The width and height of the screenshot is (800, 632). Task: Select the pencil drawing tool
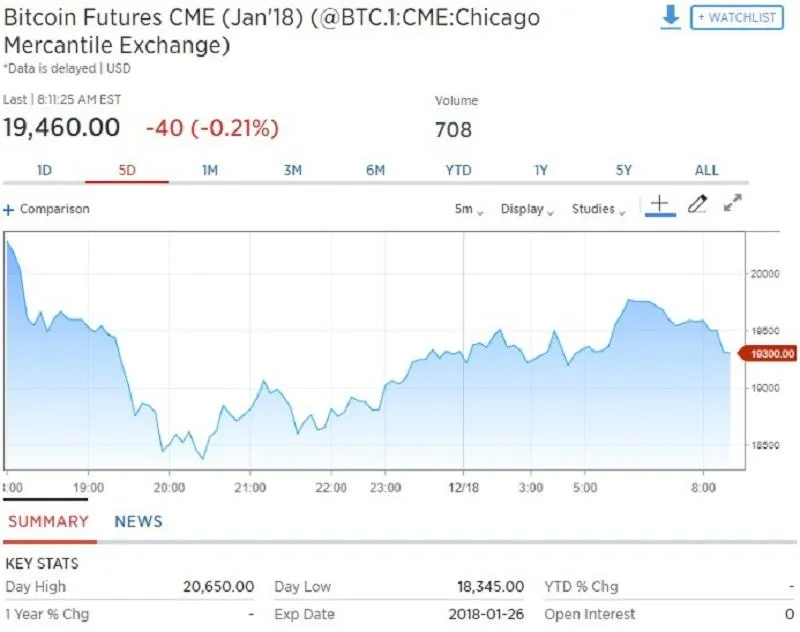click(x=698, y=204)
